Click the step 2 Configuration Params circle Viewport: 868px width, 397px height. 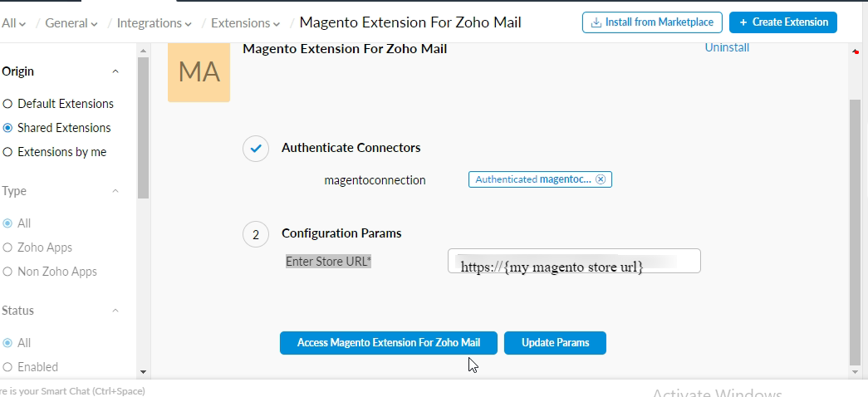(x=256, y=235)
